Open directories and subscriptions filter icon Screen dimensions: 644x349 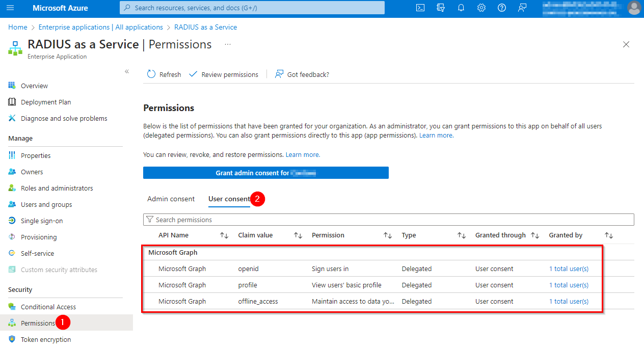[x=441, y=8]
